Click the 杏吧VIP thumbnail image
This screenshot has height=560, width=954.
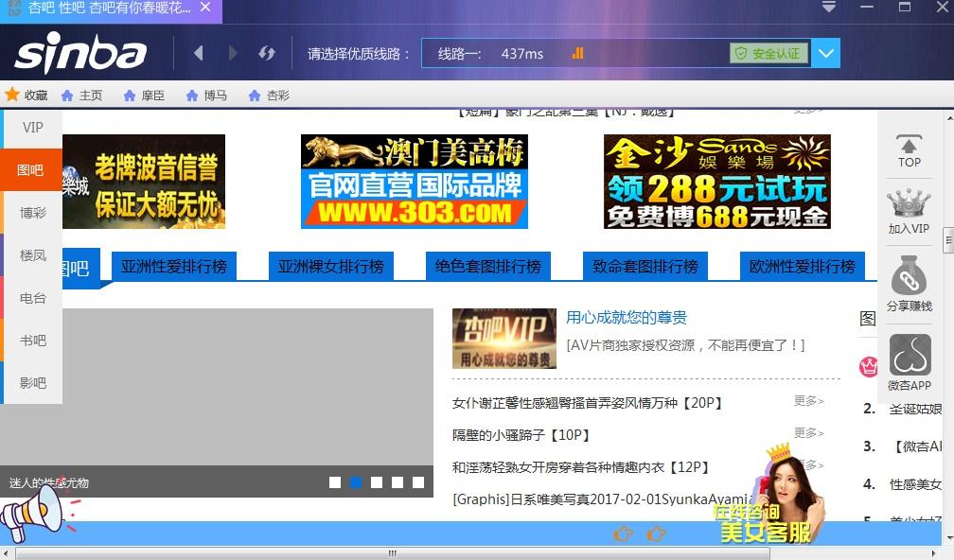(x=504, y=338)
